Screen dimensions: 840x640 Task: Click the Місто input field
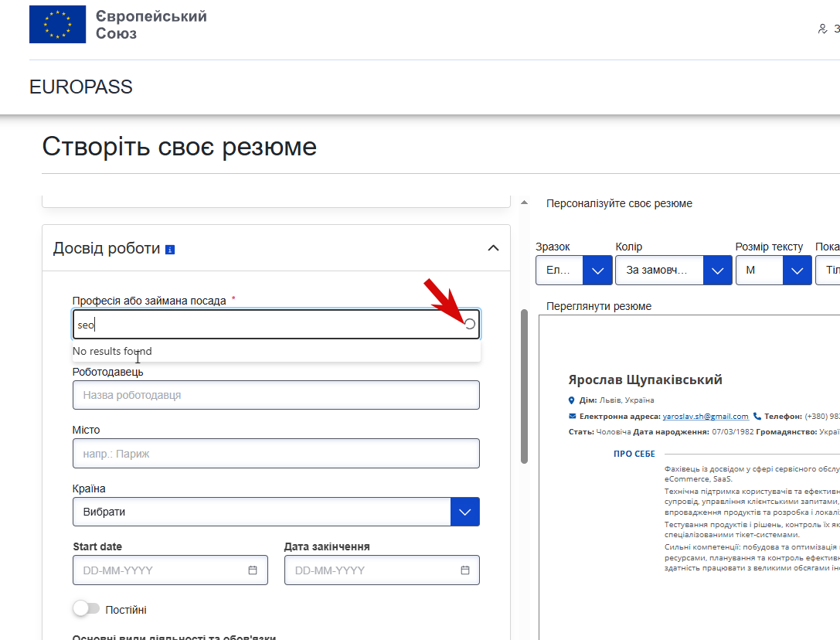tap(277, 454)
